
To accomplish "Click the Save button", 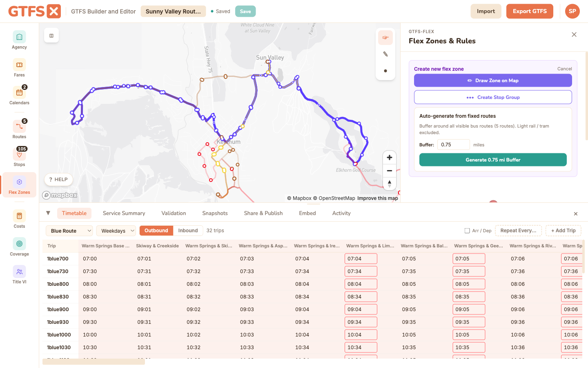I will 245,11.
